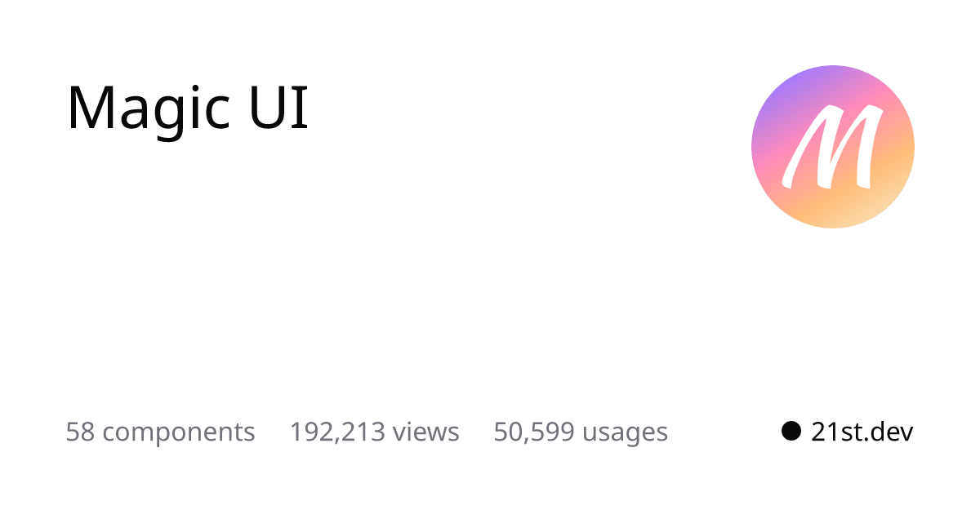
Task: Select the word views in the stats row
Action: point(426,432)
